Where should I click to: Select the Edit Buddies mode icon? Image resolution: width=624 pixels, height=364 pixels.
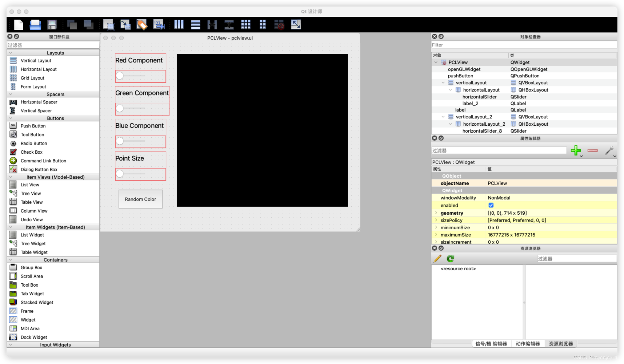pos(142,25)
